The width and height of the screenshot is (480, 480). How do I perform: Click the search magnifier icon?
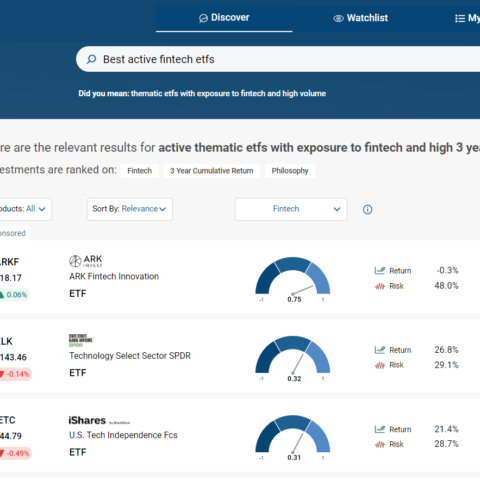point(91,59)
